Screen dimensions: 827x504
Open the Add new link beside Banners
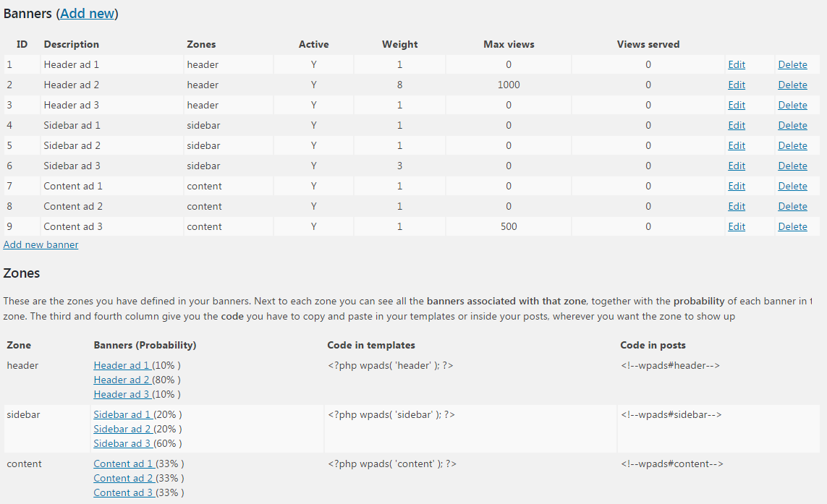click(88, 14)
